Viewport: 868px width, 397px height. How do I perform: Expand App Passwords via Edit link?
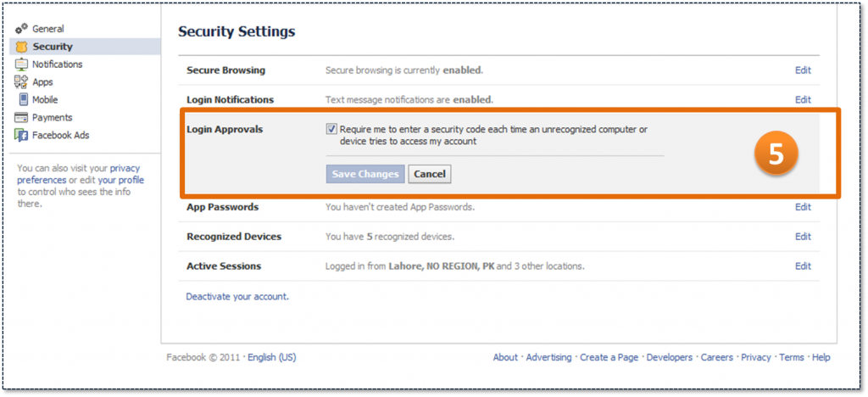pyautogui.click(x=803, y=207)
